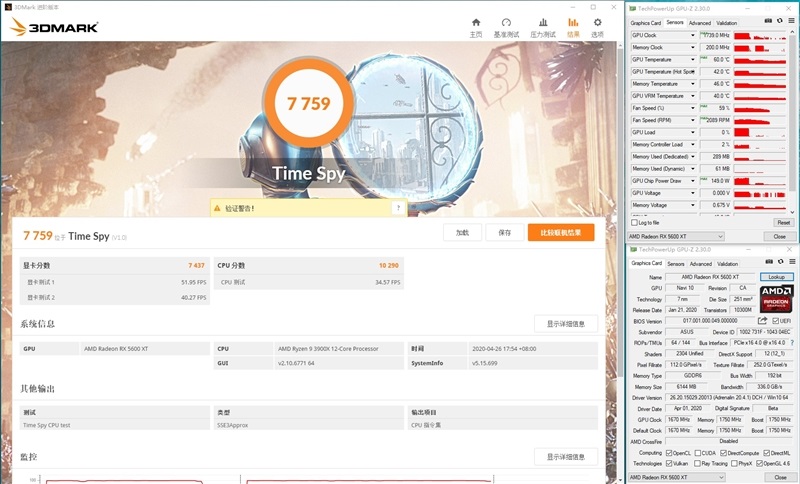Toggle the OpenCL checkbox
Viewport: 800px width, 484px height.
tap(669, 453)
